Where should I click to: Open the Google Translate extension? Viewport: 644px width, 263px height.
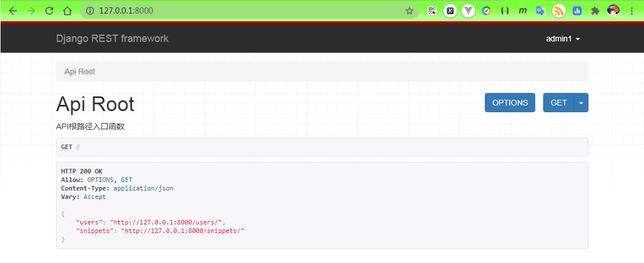[540, 11]
